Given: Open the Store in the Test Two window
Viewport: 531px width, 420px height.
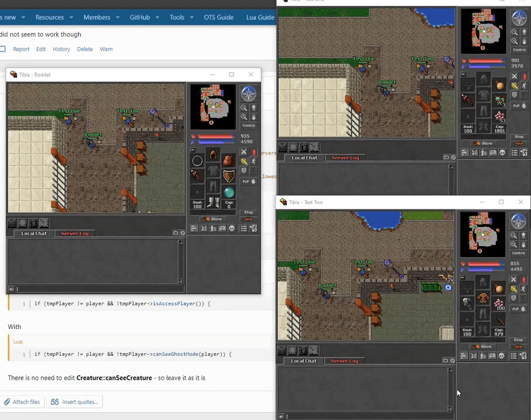Looking at the screenshot, I should point(483,346).
